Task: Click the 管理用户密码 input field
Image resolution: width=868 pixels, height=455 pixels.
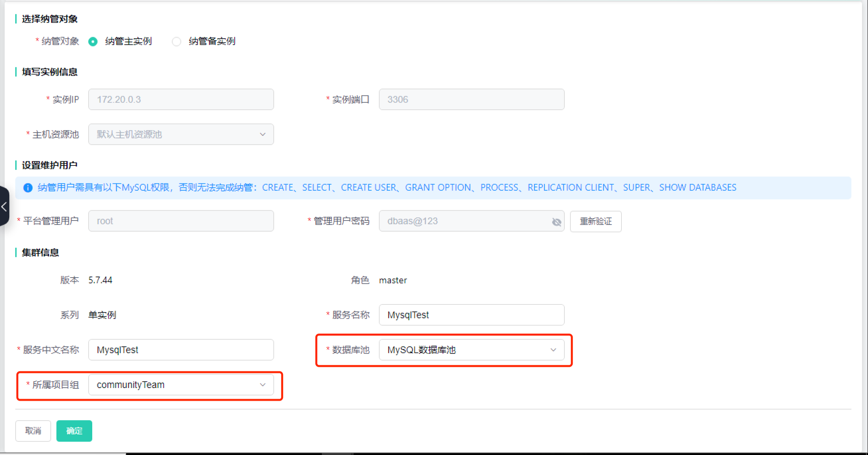Action: point(465,221)
